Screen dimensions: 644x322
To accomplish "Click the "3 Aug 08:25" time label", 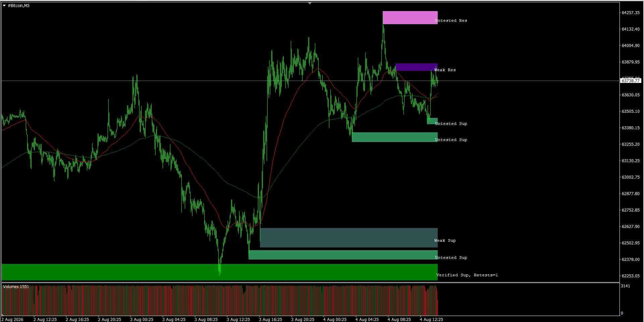I will tap(206, 320).
